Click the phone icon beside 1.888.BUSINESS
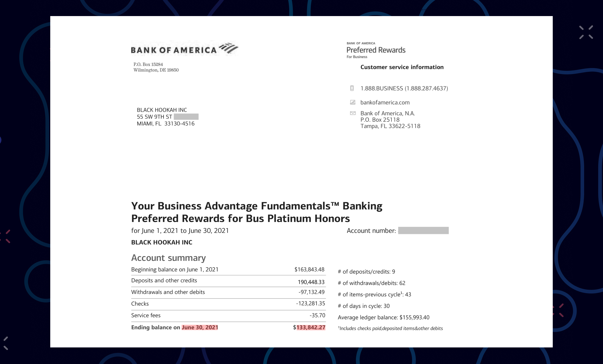The image size is (603, 364). coord(352,88)
